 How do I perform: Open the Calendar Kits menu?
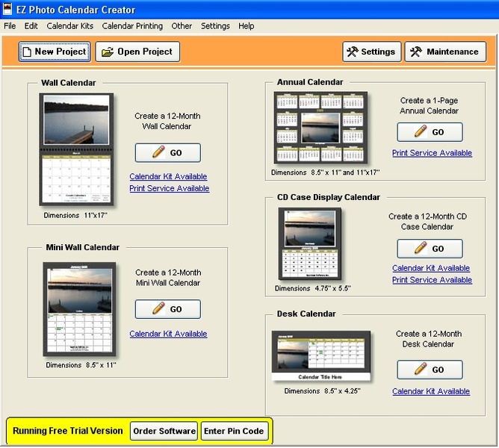click(x=70, y=26)
